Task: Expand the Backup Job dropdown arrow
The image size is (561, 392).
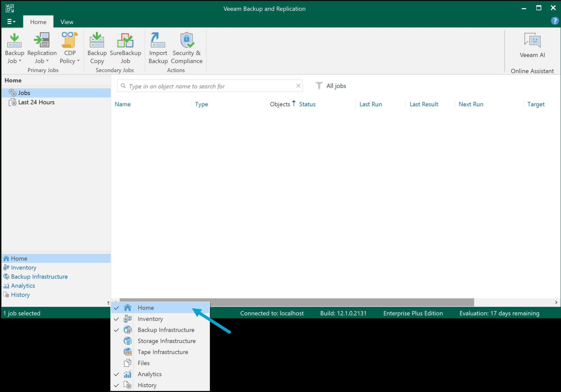Action: pyautogui.click(x=20, y=61)
